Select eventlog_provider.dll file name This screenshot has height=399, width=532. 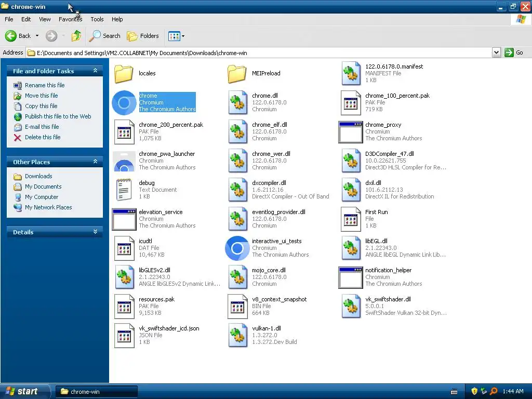pyautogui.click(x=278, y=212)
